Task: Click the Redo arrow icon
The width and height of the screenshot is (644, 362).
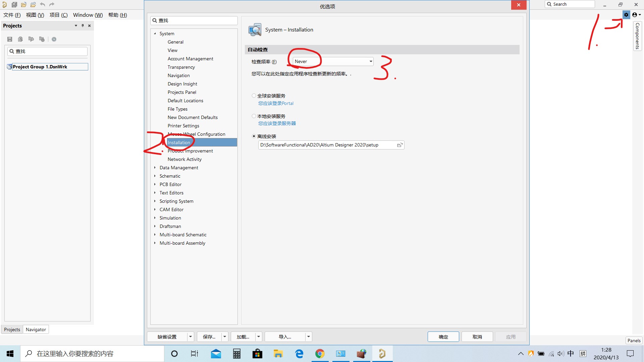Action: pos(52,5)
